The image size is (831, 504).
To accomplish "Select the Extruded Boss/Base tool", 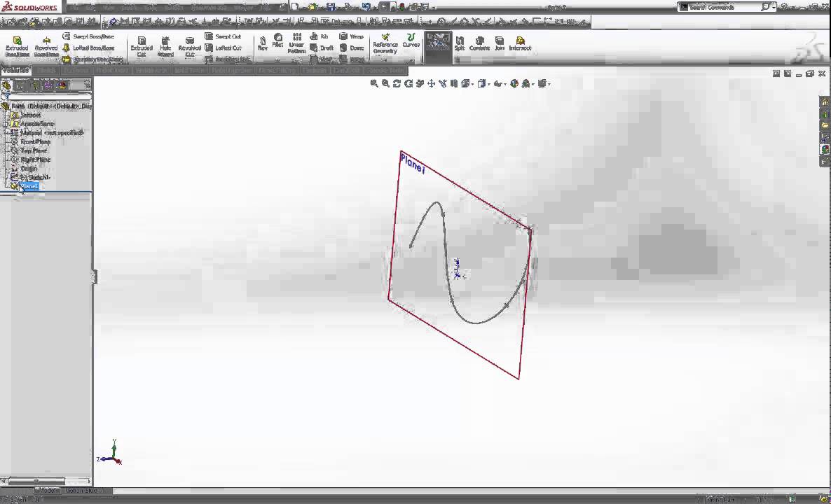I will coord(15,44).
